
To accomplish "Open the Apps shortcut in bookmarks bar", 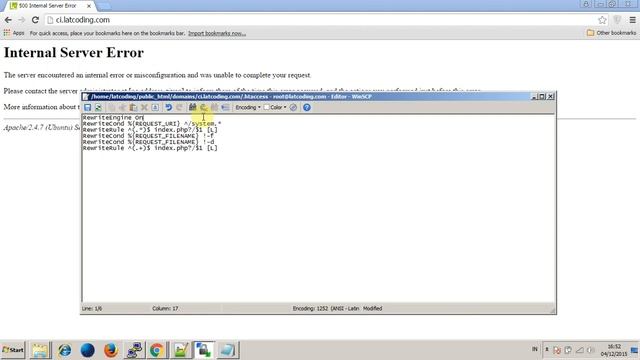I will pos(14,33).
